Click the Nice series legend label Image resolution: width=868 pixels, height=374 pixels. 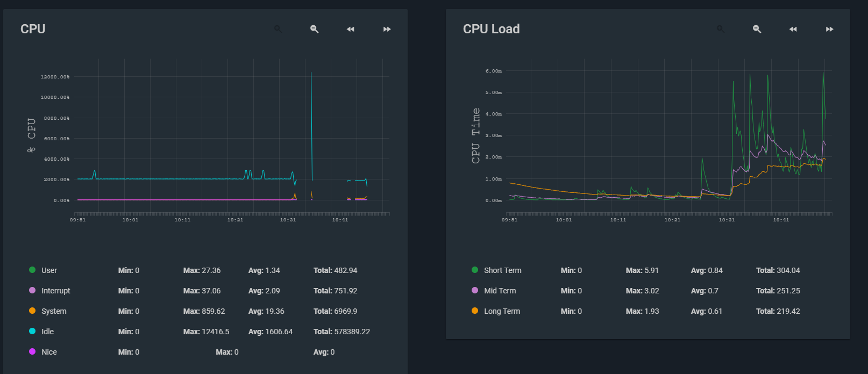click(x=49, y=352)
